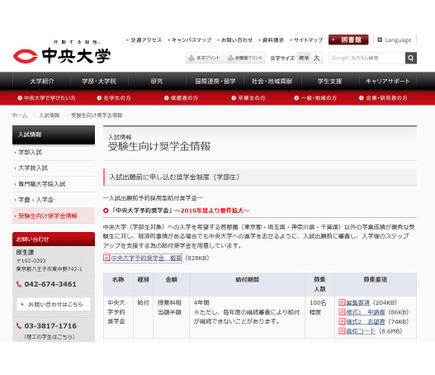The height and width of the screenshot is (375, 435).
Task: Open 中央大学予約奨学金 概要 PDF link
Action: (x=146, y=258)
